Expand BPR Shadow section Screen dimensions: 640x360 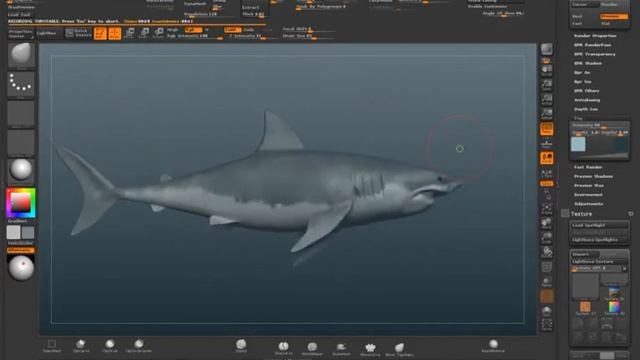point(588,63)
